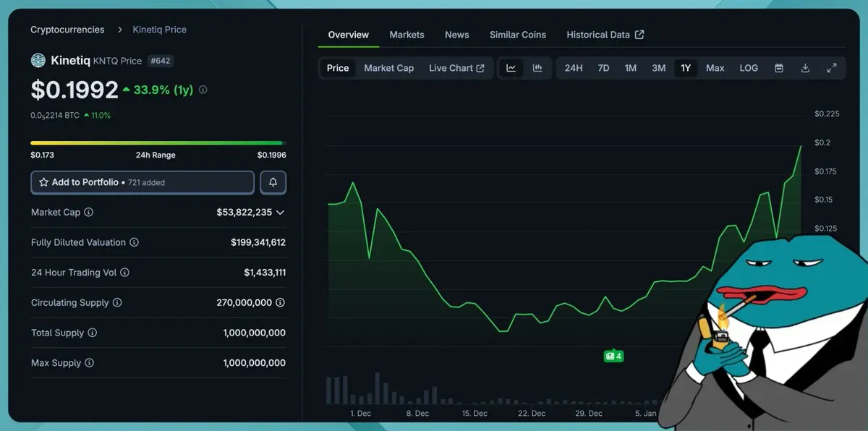This screenshot has width=868, height=431.
Task: Click Fully Diluted Valuation info icon
Action: click(x=134, y=242)
